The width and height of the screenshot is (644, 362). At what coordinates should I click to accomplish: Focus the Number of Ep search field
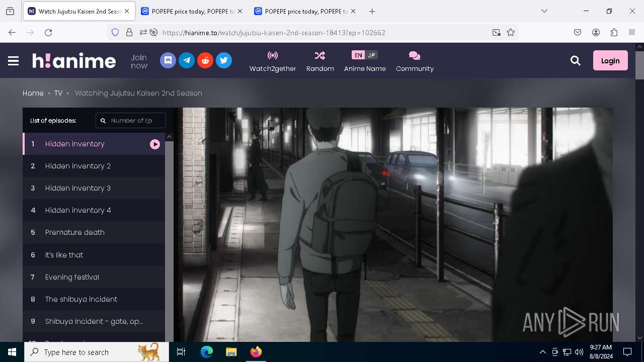pyautogui.click(x=131, y=121)
